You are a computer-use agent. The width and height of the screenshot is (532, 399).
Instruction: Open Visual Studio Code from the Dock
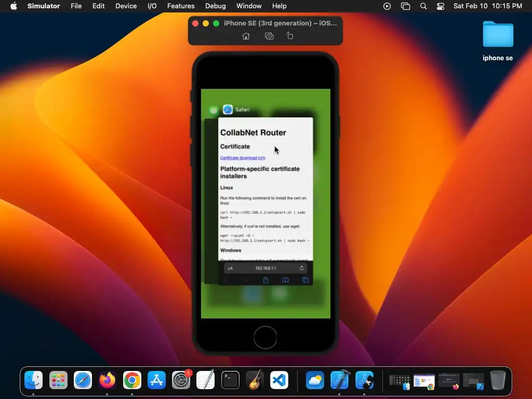[x=279, y=380]
